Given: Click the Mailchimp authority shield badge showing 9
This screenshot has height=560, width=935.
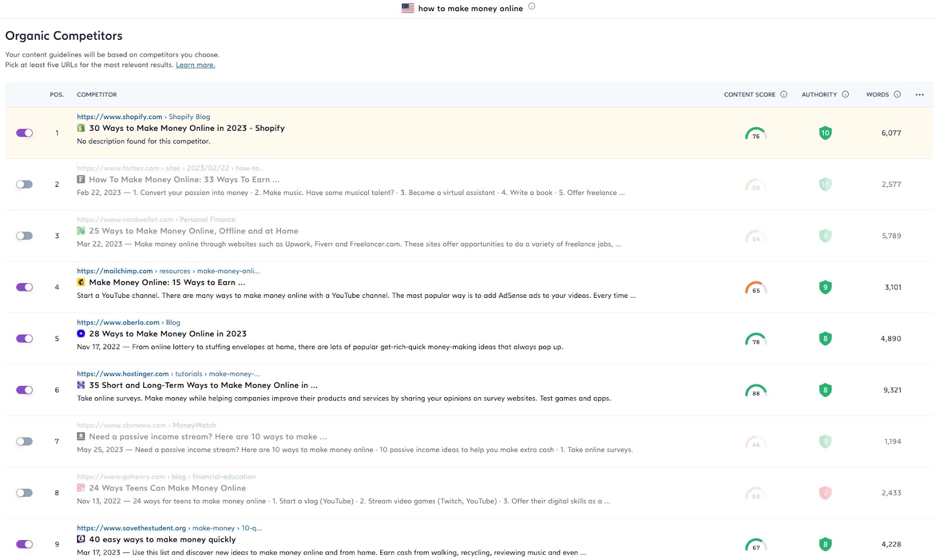Looking at the screenshot, I should pyautogui.click(x=825, y=287).
